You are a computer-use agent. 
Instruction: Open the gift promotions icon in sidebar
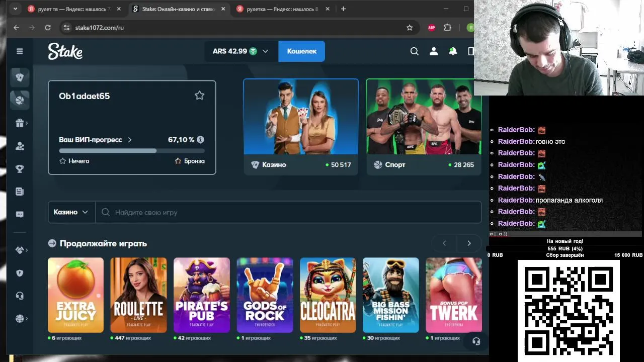point(20,123)
